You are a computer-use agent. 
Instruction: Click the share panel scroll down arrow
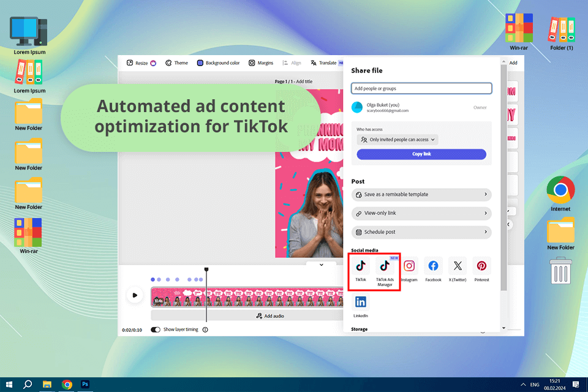coord(503,328)
